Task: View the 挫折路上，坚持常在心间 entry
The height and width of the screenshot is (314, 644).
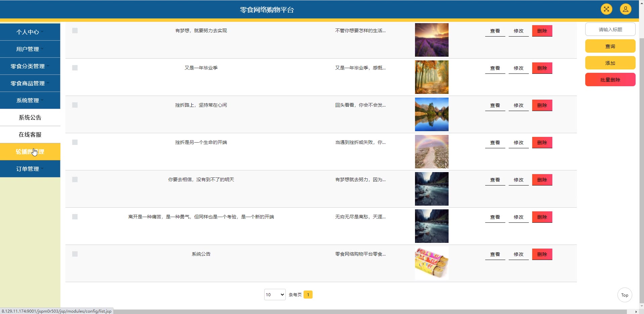Action: click(x=495, y=105)
